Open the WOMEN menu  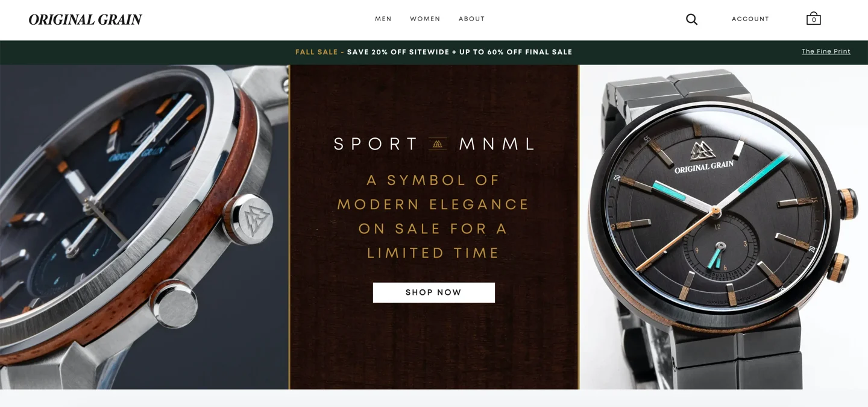click(x=425, y=19)
